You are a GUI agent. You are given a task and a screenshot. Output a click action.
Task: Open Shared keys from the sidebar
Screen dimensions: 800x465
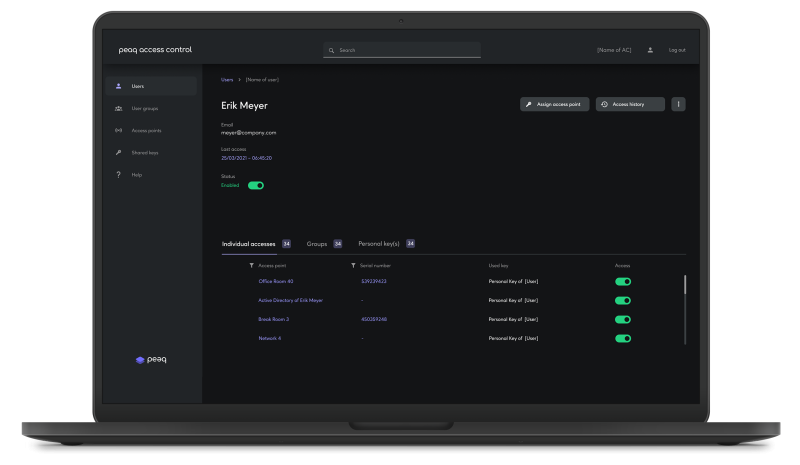click(x=145, y=153)
